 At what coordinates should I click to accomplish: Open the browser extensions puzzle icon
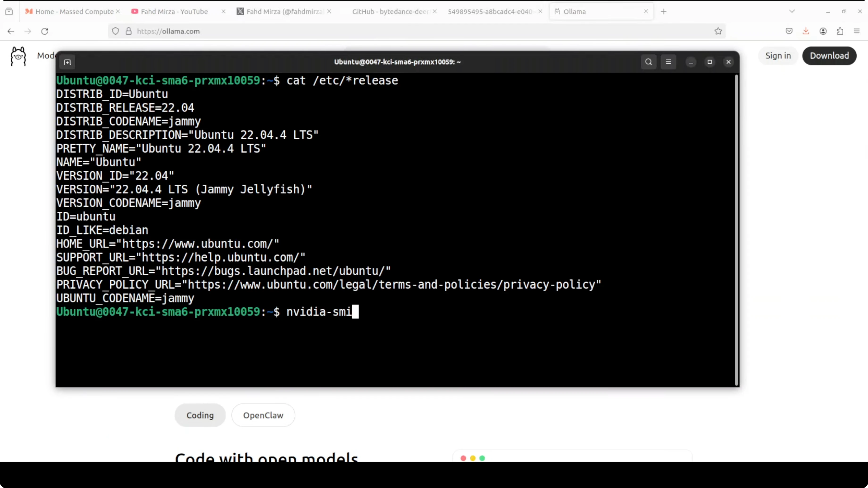tap(840, 31)
